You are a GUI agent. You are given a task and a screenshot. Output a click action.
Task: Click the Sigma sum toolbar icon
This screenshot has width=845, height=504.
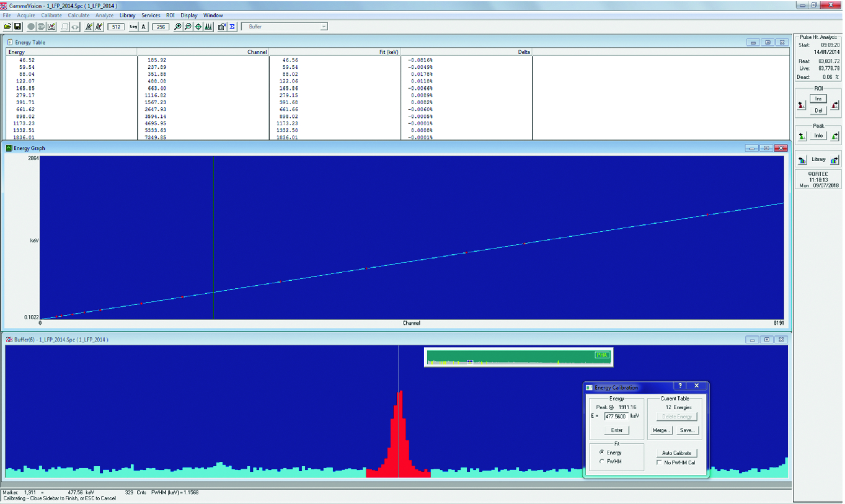point(232,27)
